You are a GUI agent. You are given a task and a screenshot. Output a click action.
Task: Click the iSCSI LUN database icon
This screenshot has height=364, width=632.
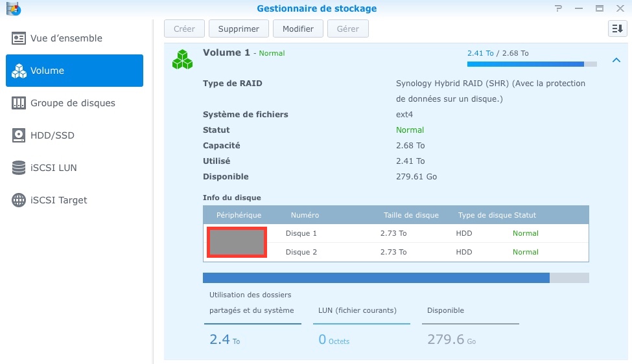coord(19,168)
